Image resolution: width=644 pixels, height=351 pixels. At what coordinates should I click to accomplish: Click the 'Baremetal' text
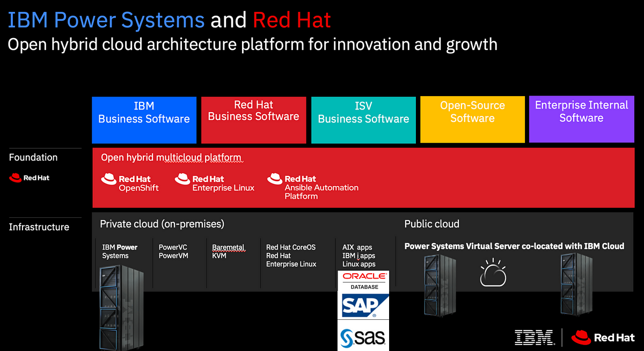point(228,247)
